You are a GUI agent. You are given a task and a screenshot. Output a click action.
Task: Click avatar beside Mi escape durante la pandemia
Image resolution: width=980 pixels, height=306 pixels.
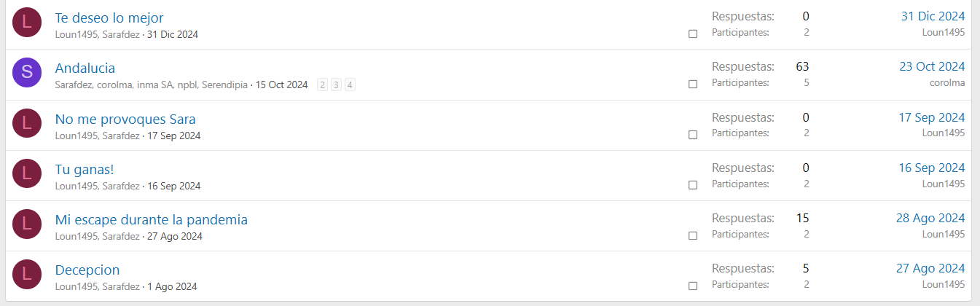(x=27, y=224)
